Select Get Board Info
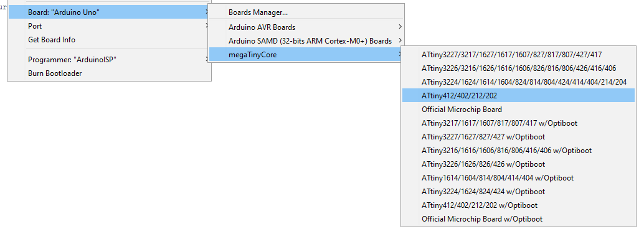Viewport: 644px width, 234px height. click(x=109, y=40)
